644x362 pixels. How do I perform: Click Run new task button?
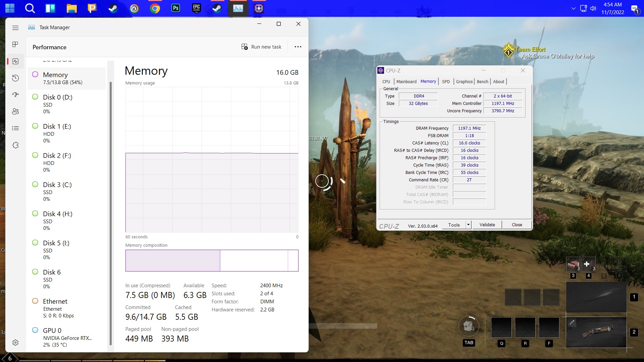tap(261, 47)
